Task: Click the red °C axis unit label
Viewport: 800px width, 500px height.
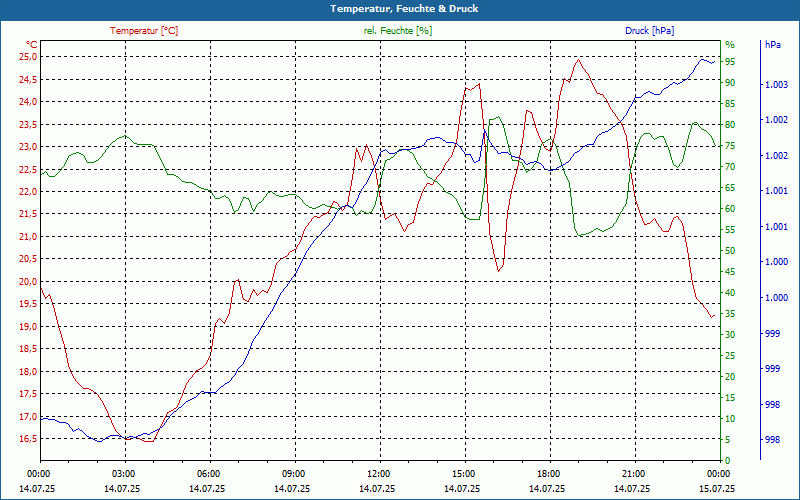Action: click(32, 45)
